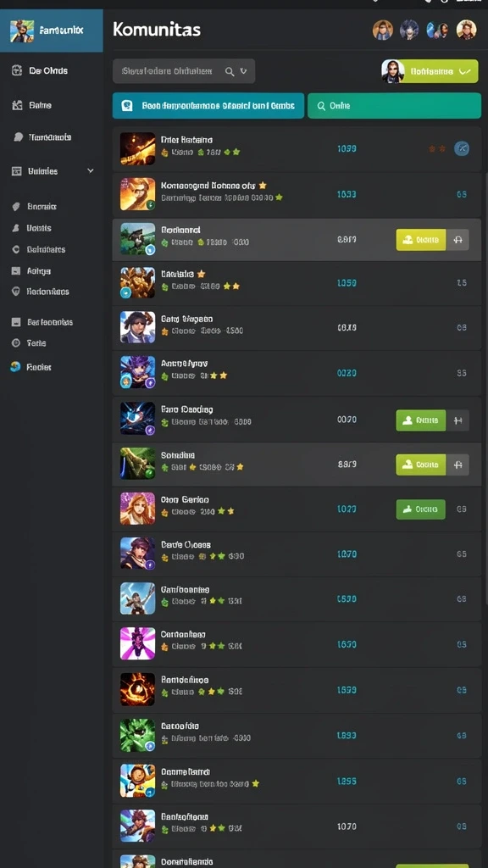The height and width of the screenshot is (868, 488).
Task: Click the gray icon next to the third row's yellow button
Action: coord(457,240)
